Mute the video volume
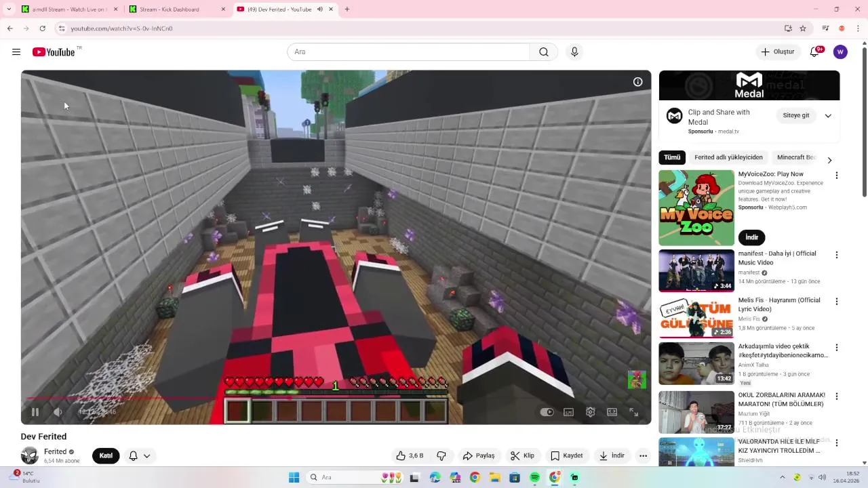 click(x=58, y=411)
